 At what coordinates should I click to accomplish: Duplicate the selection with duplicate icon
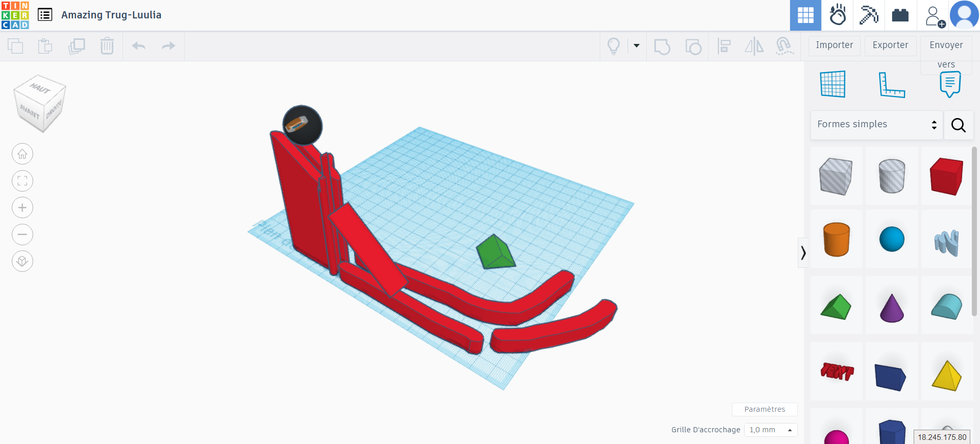pyautogui.click(x=77, y=46)
